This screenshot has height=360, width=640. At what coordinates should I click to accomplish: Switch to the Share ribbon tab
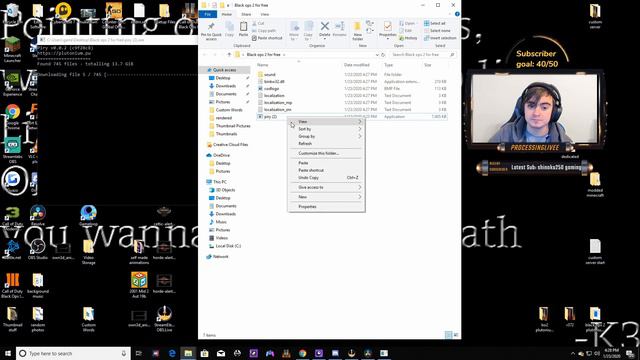[246, 14]
